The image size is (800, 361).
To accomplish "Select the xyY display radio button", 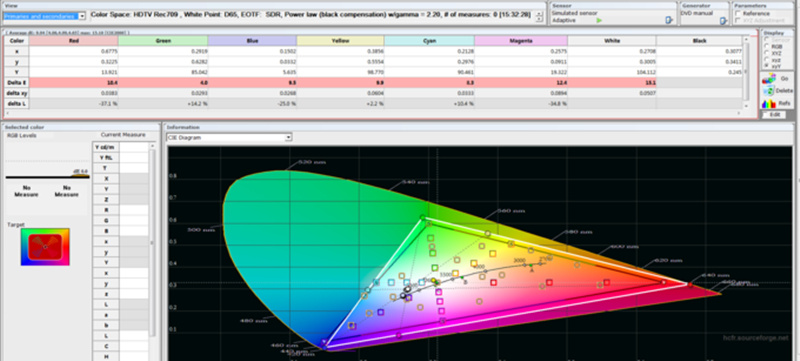I will [767, 66].
